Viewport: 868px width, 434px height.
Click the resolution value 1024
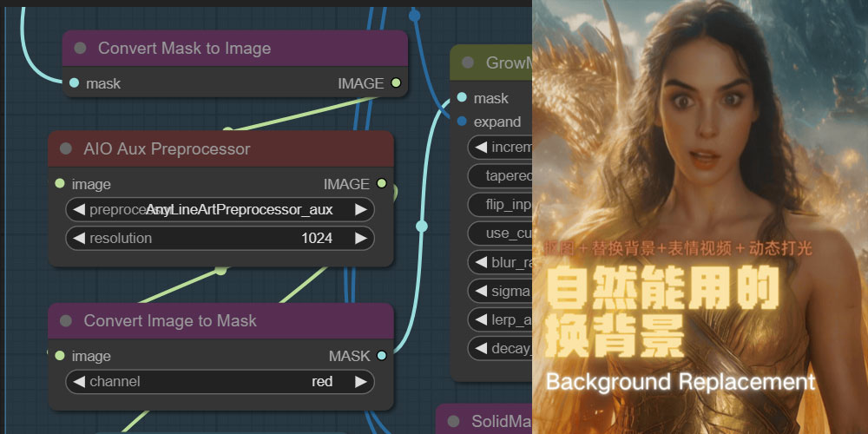317,239
